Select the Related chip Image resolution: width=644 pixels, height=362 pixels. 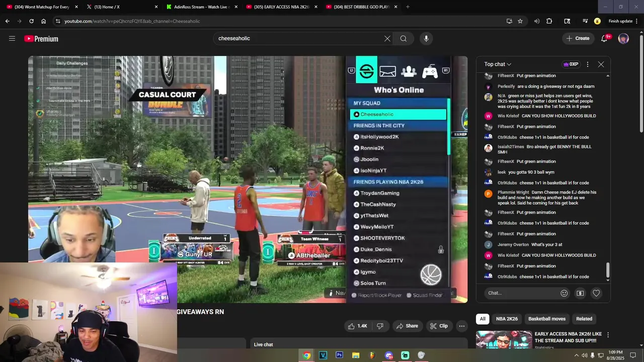coord(584,319)
